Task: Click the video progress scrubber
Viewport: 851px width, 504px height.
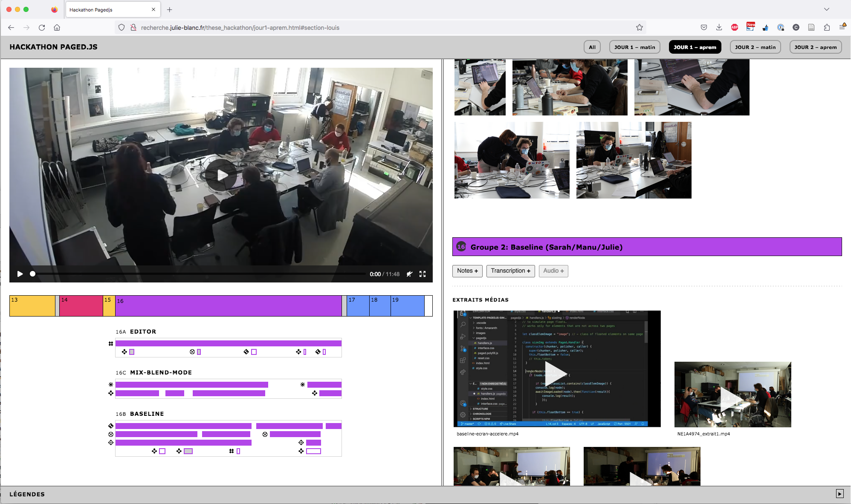Action: coord(32,274)
